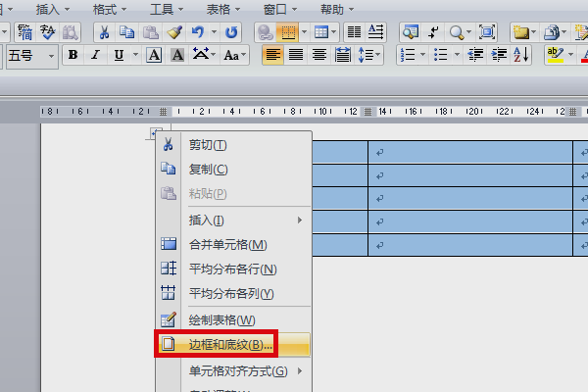This screenshot has height=392, width=588.
Task: Click the Redo arrow icon
Action: click(231, 32)
